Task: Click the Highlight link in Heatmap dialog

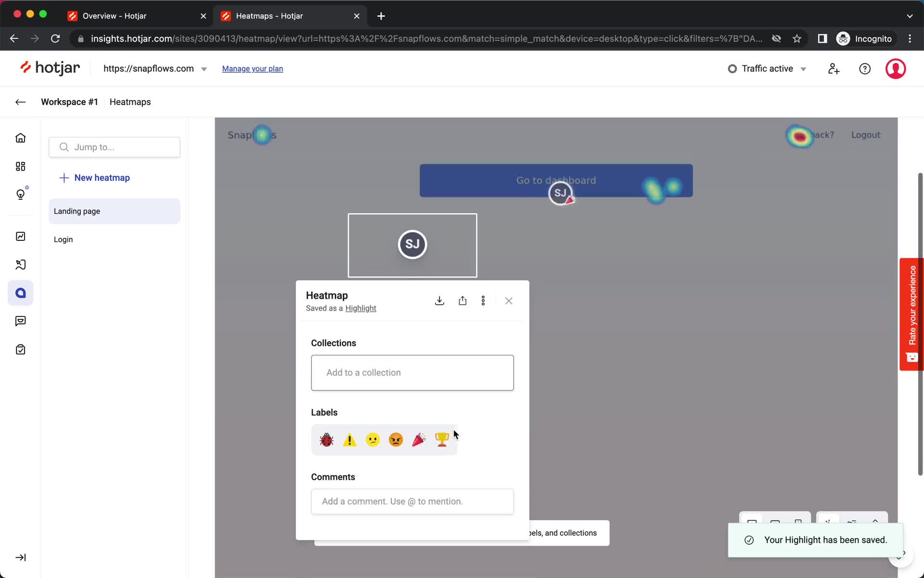Action: pyautogui.click(x=360, y=308)
